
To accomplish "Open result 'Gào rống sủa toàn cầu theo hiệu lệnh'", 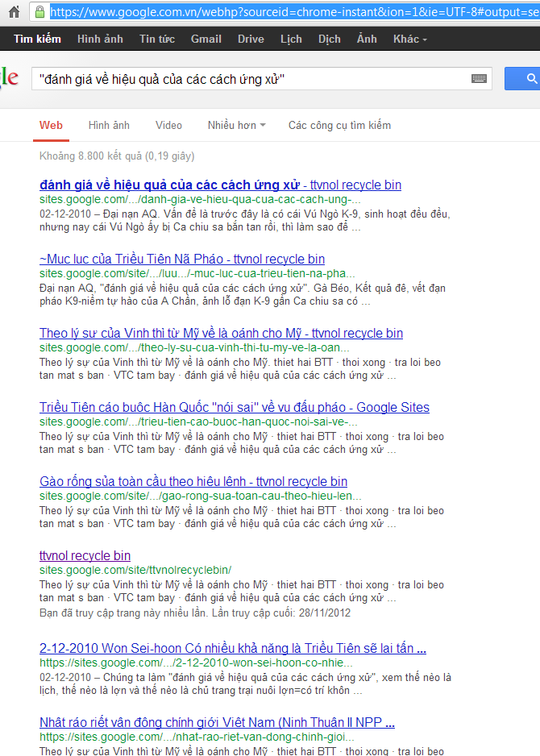I will pyautogui.click(x=193, y=482).
